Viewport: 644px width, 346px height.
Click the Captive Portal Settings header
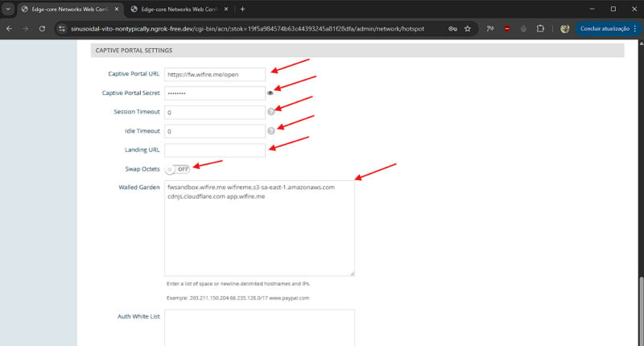tap(357, 50)
